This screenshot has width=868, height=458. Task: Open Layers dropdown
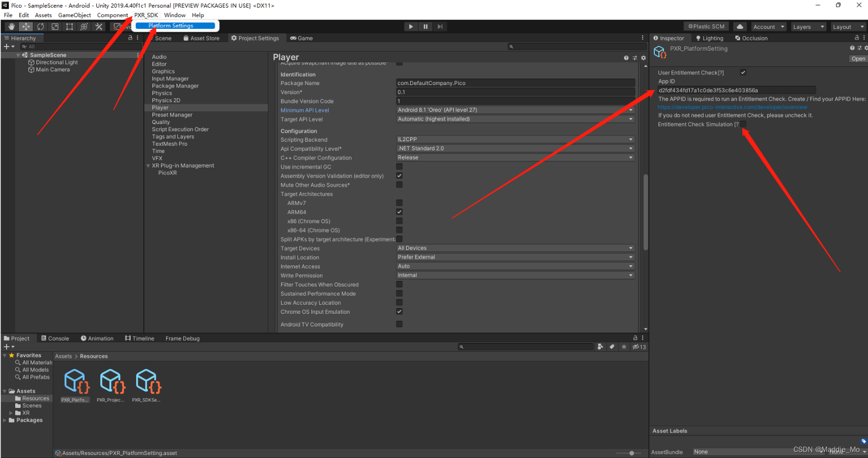pyautogui.click(x=808, y=27)
